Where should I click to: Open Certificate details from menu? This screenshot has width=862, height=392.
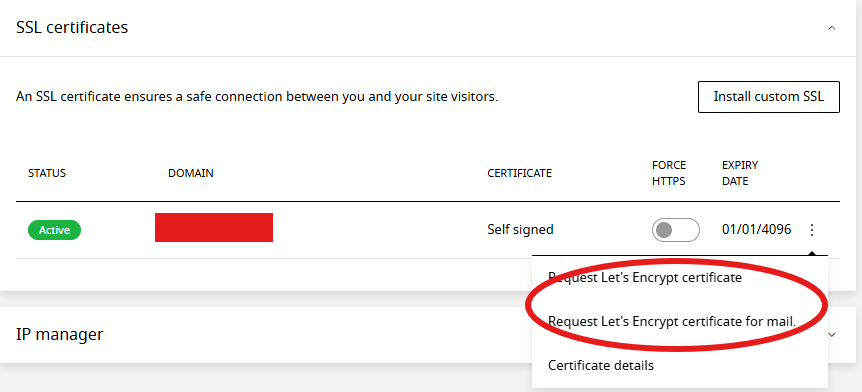tap(601, 365)
